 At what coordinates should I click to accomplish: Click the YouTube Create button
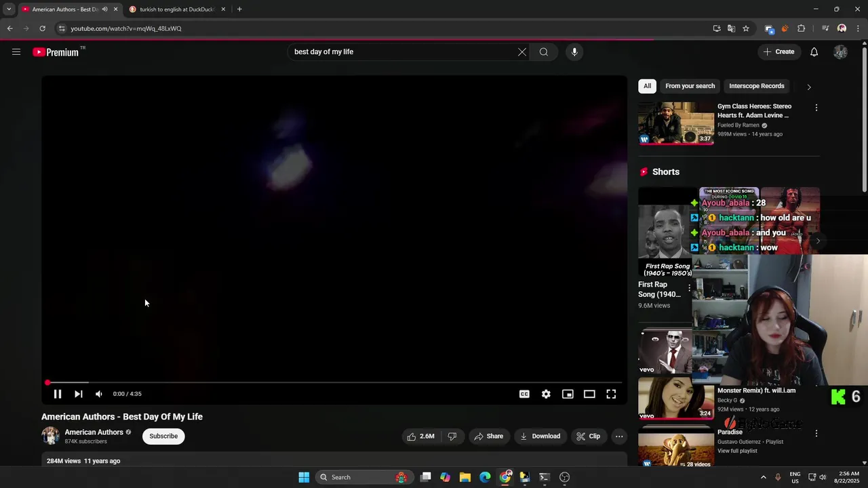[778, 52]
